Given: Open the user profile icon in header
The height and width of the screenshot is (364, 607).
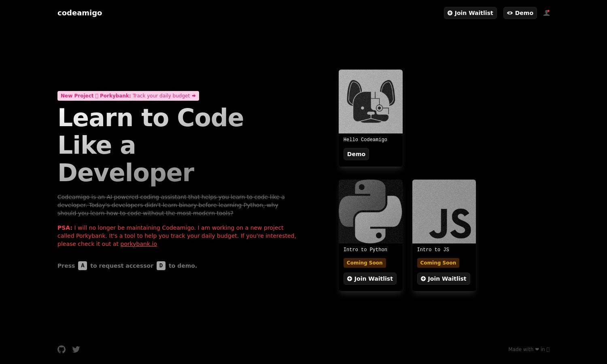Looking at the screenshot, I should (x=546, y=13).
